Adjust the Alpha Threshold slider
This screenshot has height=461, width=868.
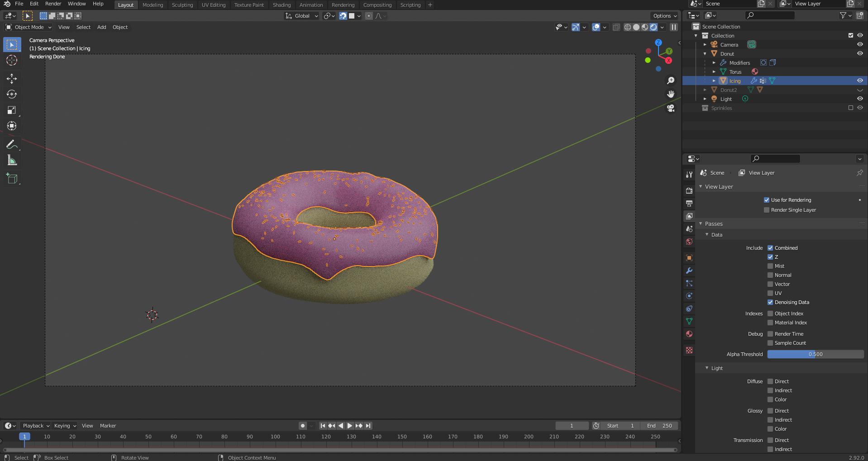(816, 354)
